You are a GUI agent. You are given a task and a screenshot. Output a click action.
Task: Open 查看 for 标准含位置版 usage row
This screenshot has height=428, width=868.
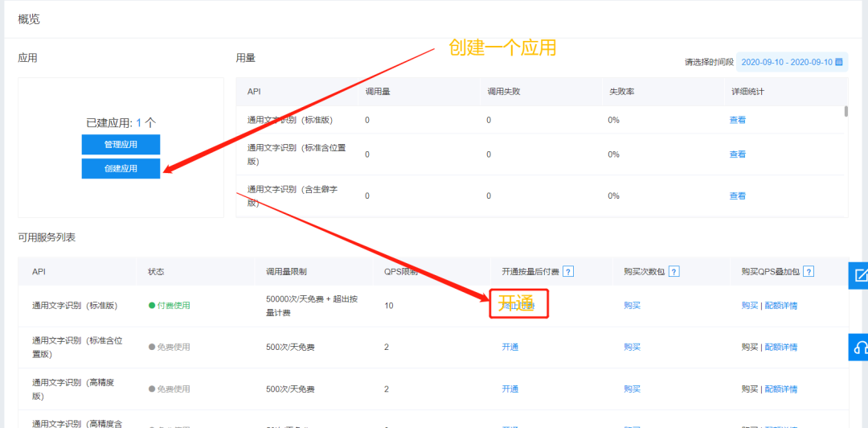point(737,154)
